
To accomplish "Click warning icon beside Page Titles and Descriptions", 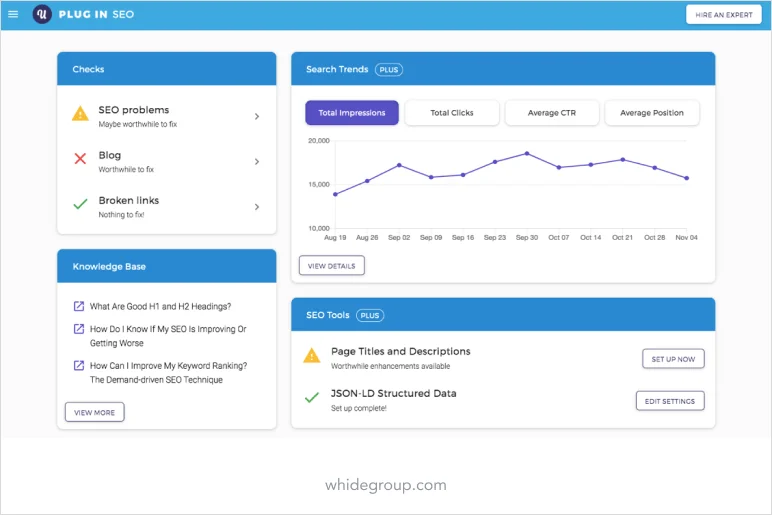I will point(312,355).
